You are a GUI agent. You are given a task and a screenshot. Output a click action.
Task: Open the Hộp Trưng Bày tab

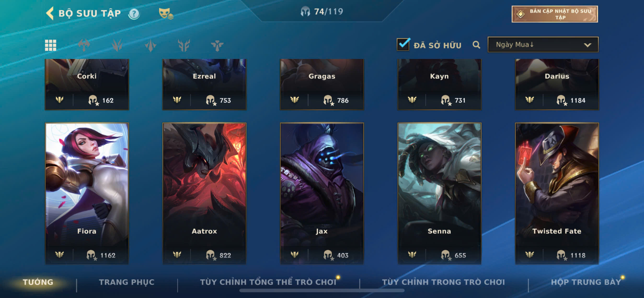(586, 282)
